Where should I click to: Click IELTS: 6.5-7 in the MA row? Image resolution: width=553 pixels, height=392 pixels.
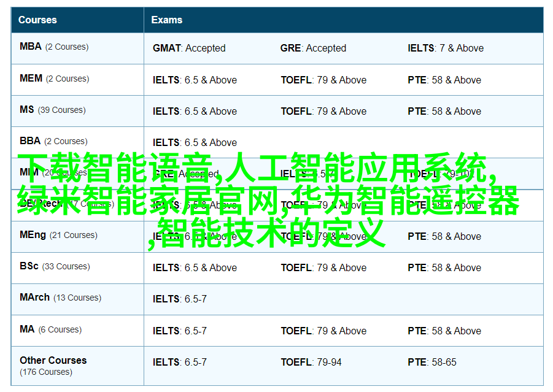click(180, 331)
